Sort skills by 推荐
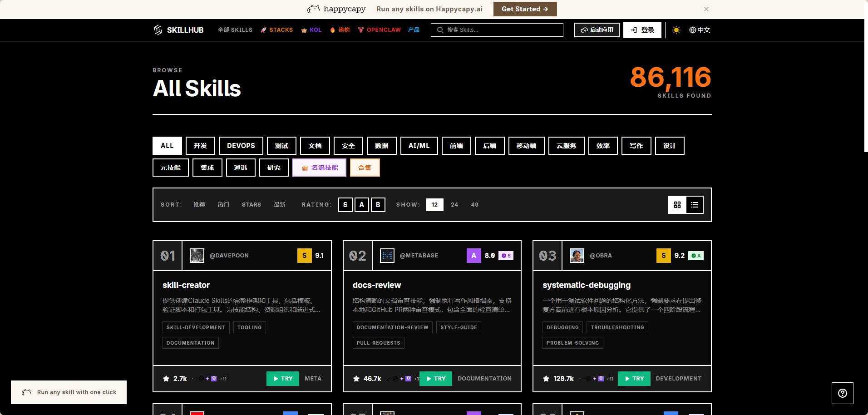 [x=199, y=205]
